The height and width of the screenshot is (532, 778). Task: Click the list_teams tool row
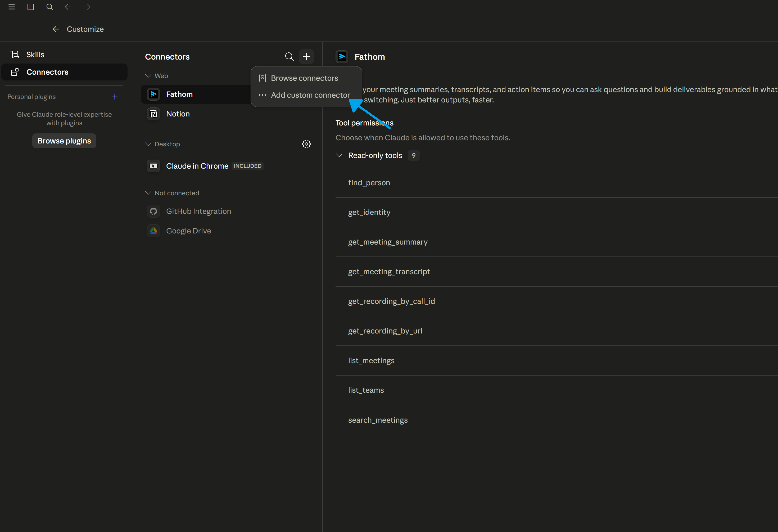[557, 390]
